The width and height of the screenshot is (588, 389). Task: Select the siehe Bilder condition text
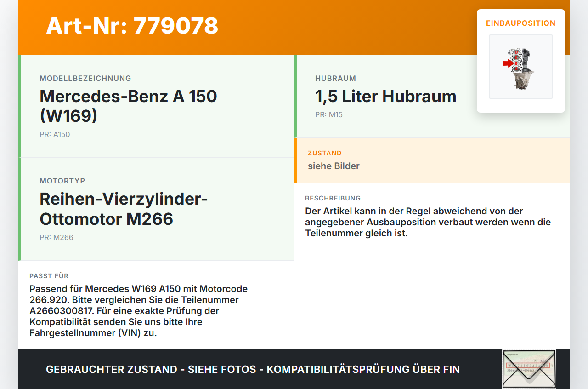334,166
